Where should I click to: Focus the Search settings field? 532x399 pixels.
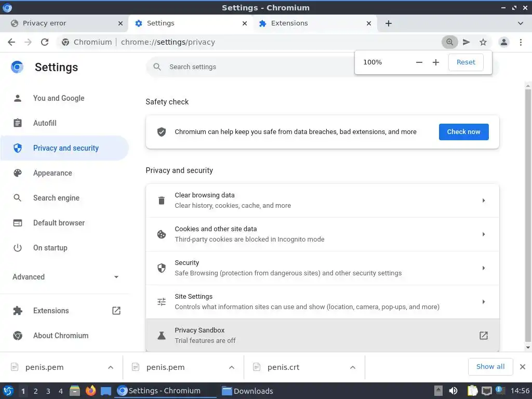pyautogui.click(x=251, y=67)
